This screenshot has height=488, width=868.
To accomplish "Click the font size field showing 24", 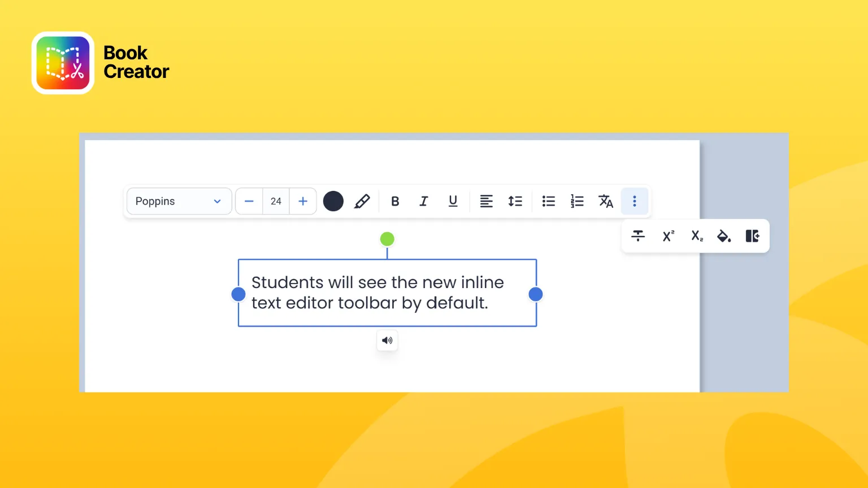I will (276, 201).
